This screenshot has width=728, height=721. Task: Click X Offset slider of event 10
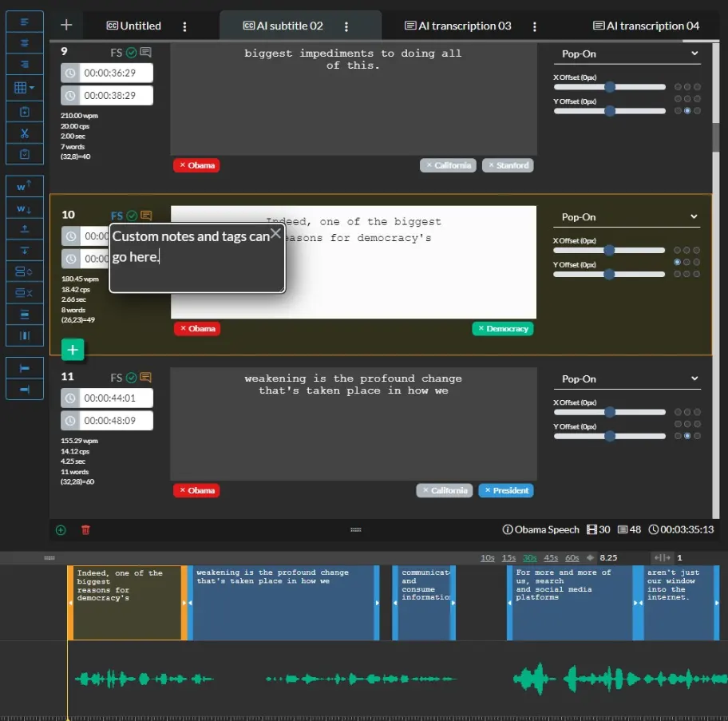coord(609,250)
